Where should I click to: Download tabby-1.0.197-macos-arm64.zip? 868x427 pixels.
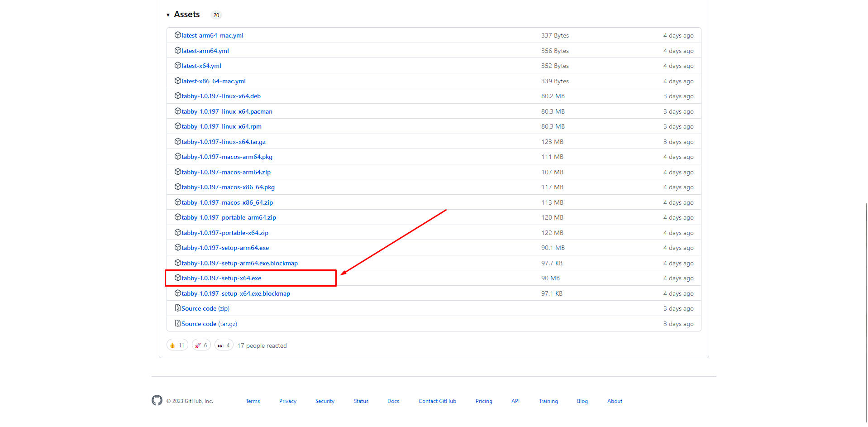point(226,172)
